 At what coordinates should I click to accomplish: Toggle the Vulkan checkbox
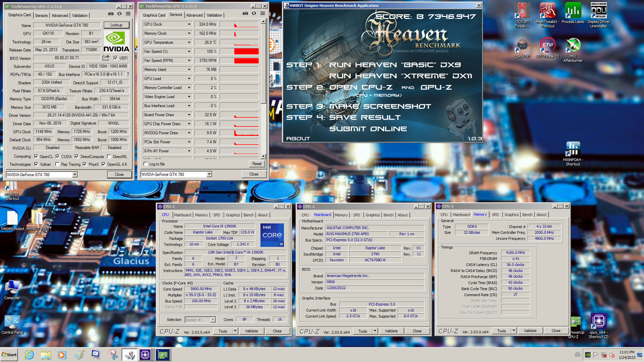click(x=36, y=164)
